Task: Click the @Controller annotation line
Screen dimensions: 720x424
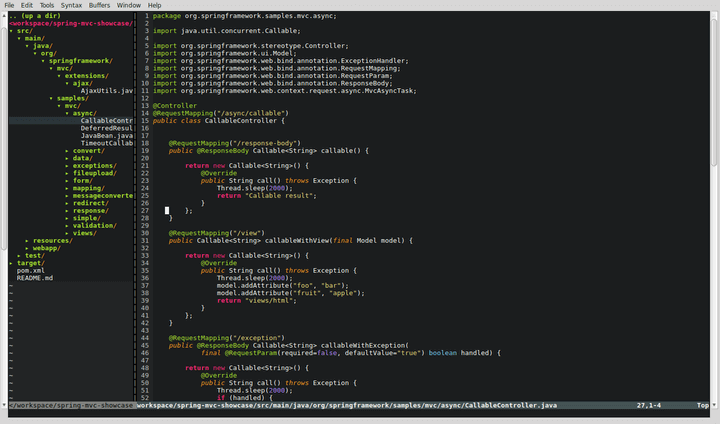Action: (x=175, y=106)
